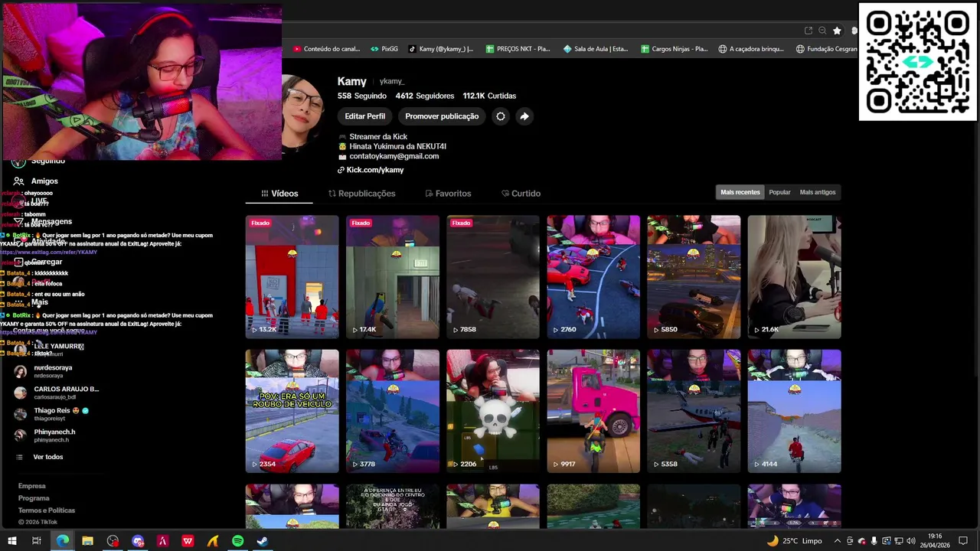Image resolution: width=980 pixels, height=551 pixels.
Task: Click the Empresa footer link
Action: (32, 486)
